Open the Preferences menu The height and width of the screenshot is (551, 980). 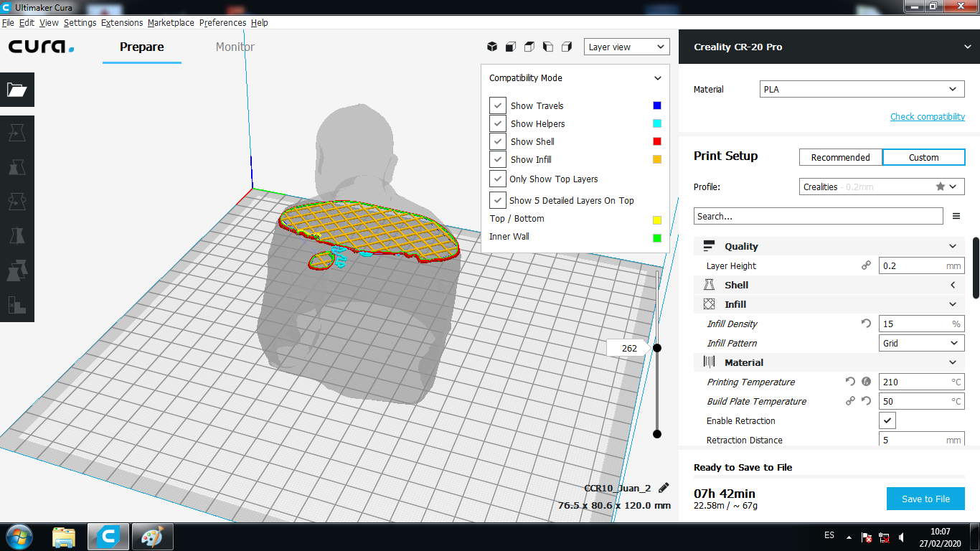(222, 22)
